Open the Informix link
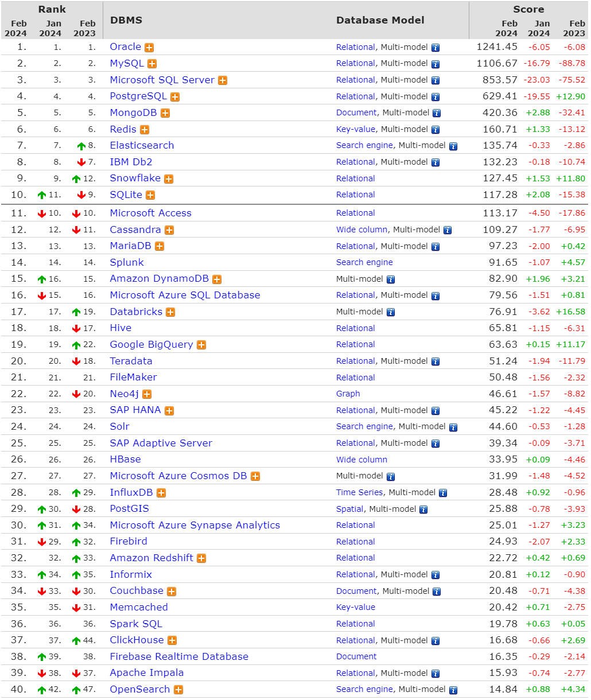 click(131, 574)
